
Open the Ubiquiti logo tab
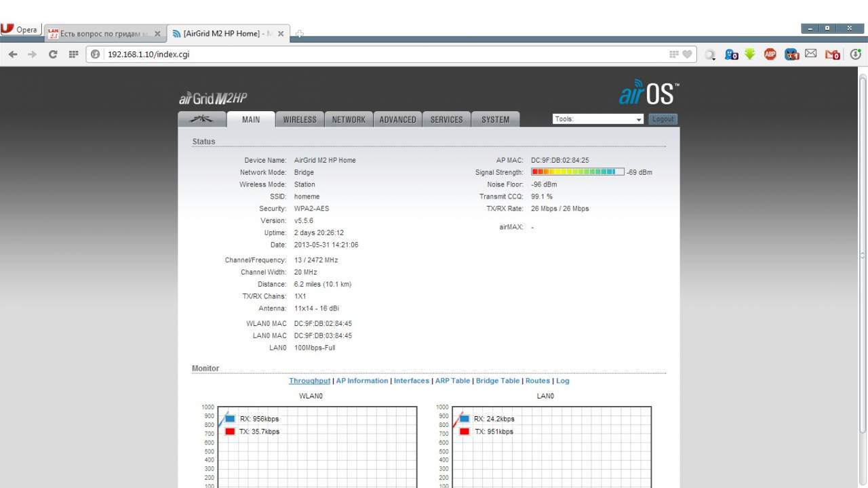tap(202, 119)
